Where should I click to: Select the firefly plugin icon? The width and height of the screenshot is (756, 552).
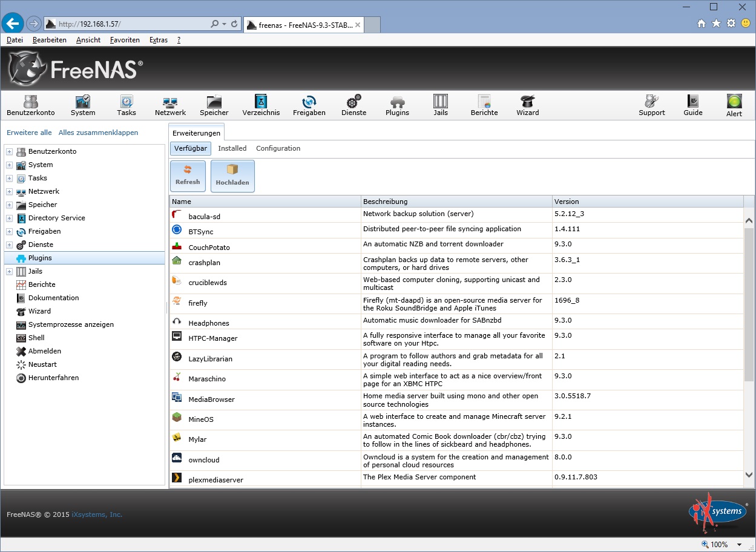pyautogui.click(x=177, y=300)
